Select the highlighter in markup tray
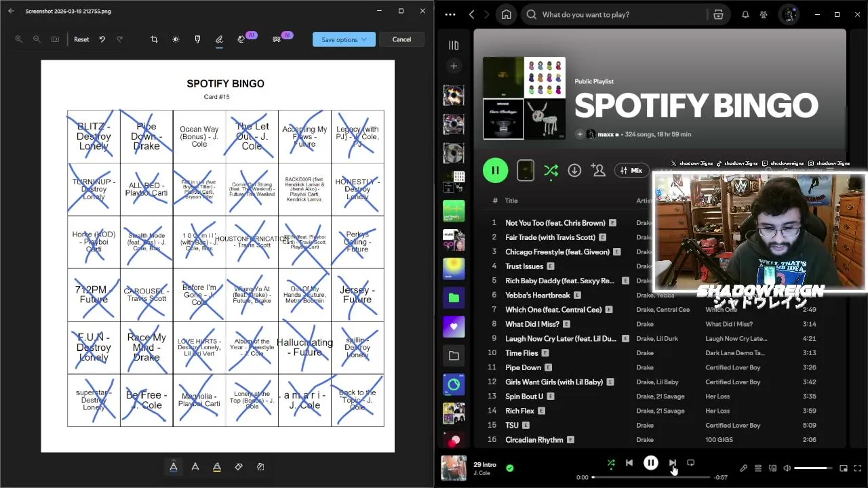 tap(217, 466)
